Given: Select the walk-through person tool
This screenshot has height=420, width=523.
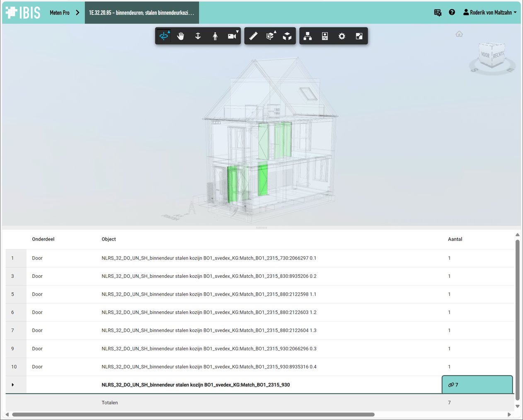Looking at the screenshot, I should (215, 36).
